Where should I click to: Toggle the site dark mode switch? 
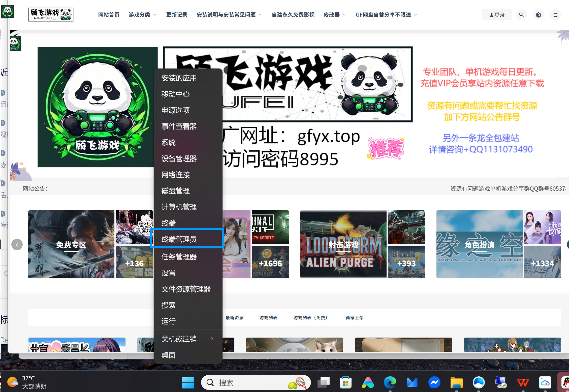coord(539,15)
